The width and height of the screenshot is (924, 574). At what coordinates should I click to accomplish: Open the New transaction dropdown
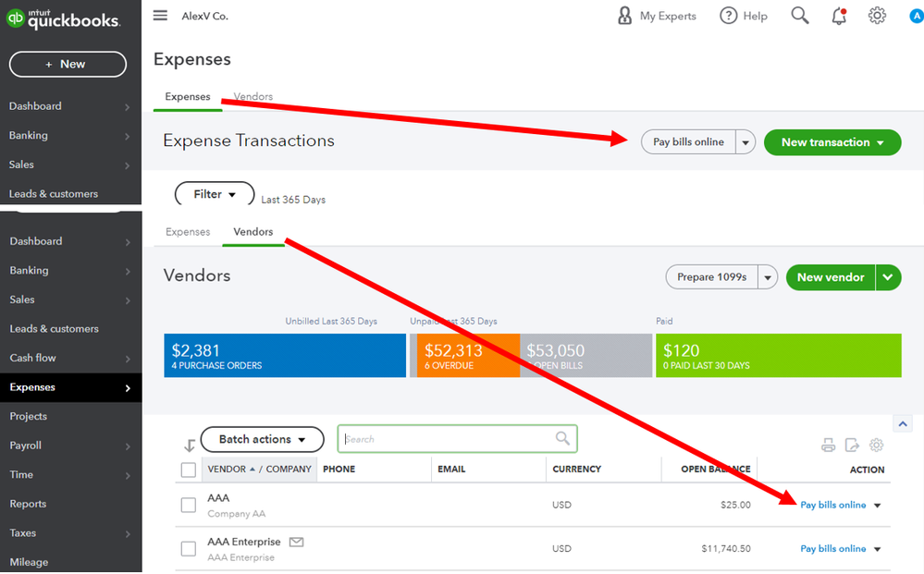click(x=832, y=142)
